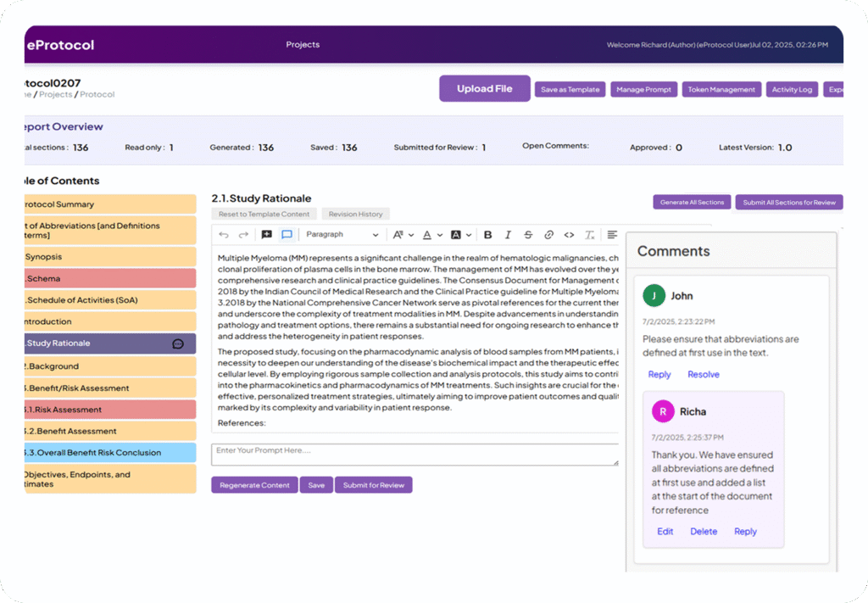Viewport: 868px width, 603px height.
Task: Apply strikethrough formatting
Action: [x=528, y=235]
